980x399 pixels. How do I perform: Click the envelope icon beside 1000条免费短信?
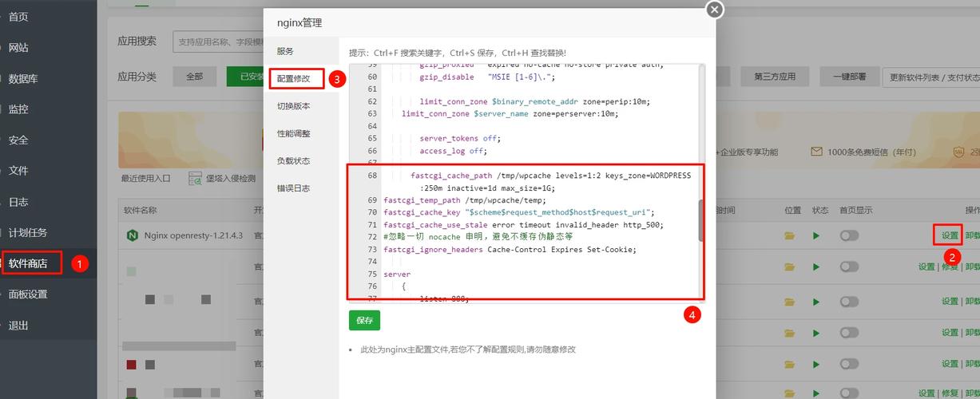pos(816,152)
